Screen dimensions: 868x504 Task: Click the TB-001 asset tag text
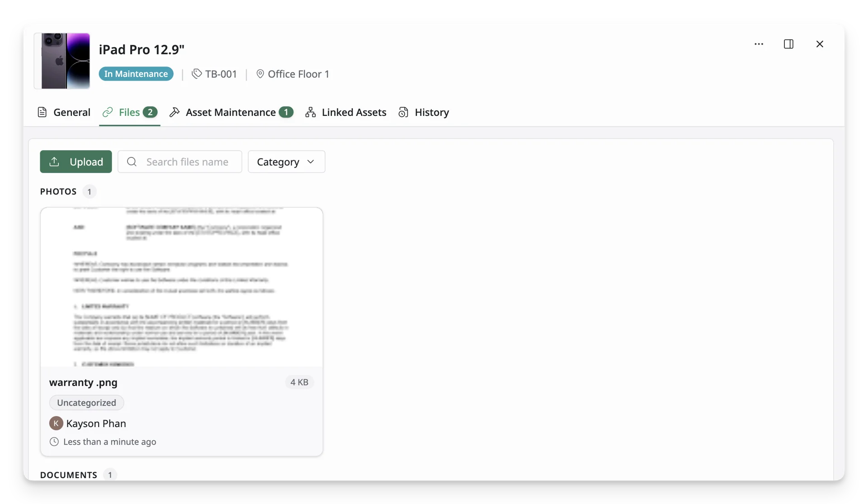tap(221, 74)
